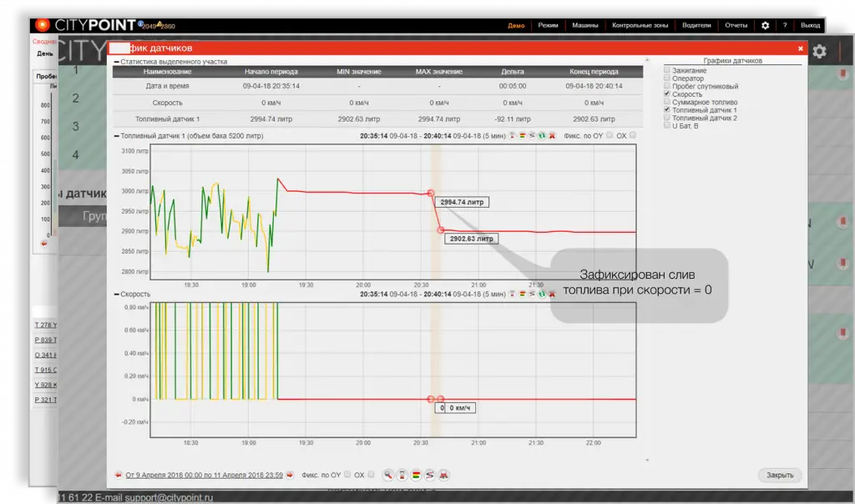The height and width of the screenshot is (504, 855).
Task: Collapse the Топливный датчик 1 chart section
Action: pyautogui.click(x=116, y=135)
